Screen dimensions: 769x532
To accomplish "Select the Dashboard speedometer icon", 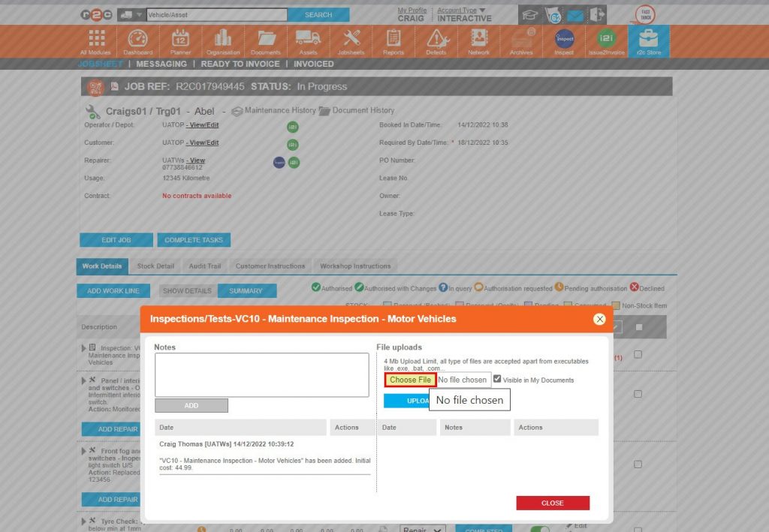I will [x=137, y=39].
